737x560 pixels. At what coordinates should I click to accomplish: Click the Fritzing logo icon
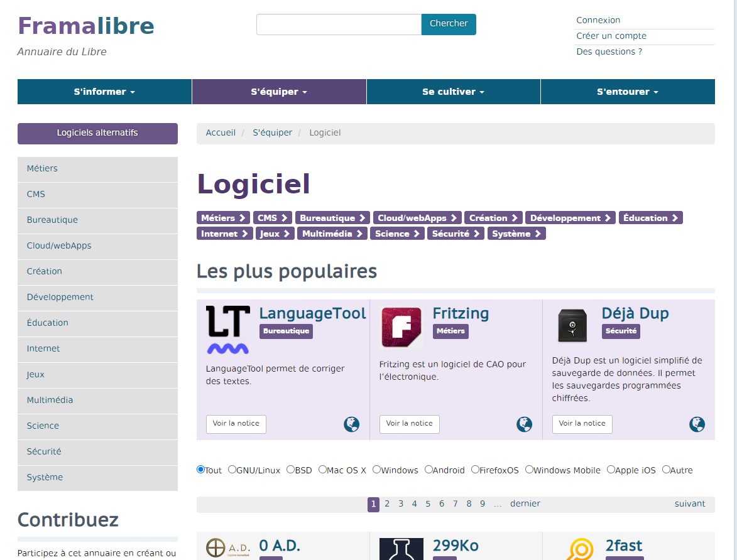[x=401, y=327]
